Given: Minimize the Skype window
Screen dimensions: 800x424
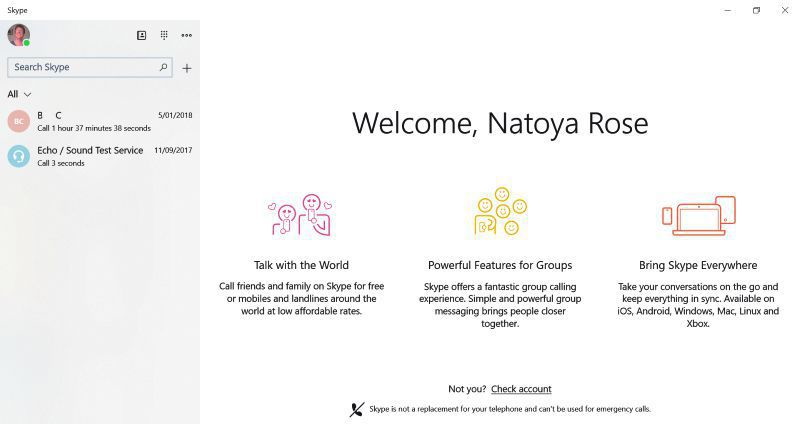Looking at the screenshot, I should tap(728, 10).
